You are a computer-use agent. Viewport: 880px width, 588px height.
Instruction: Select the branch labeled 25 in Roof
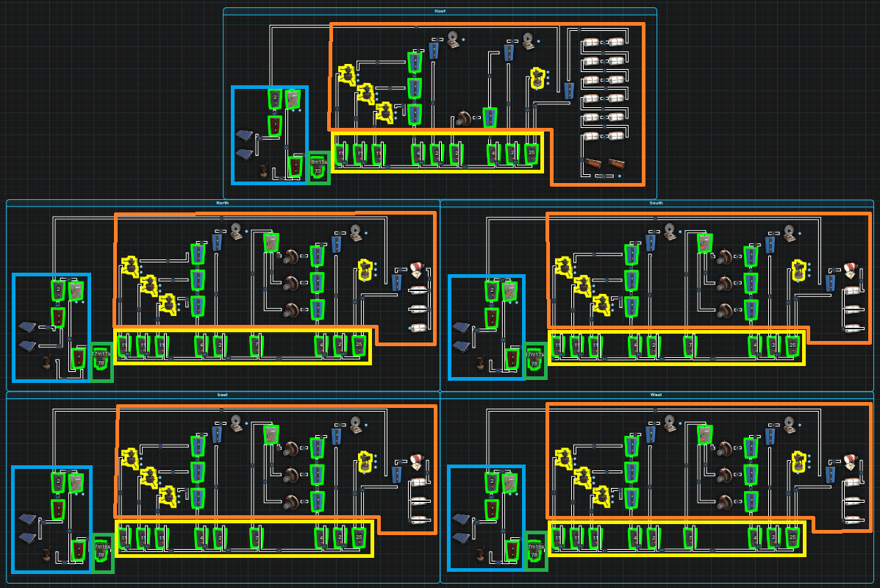[532, 154]
